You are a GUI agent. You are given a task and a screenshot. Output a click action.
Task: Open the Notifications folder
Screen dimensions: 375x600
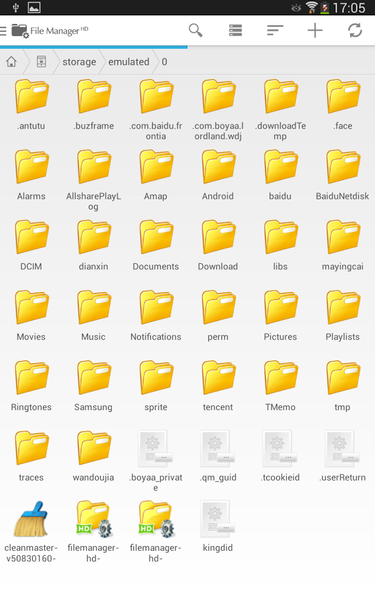click(156, 314)
